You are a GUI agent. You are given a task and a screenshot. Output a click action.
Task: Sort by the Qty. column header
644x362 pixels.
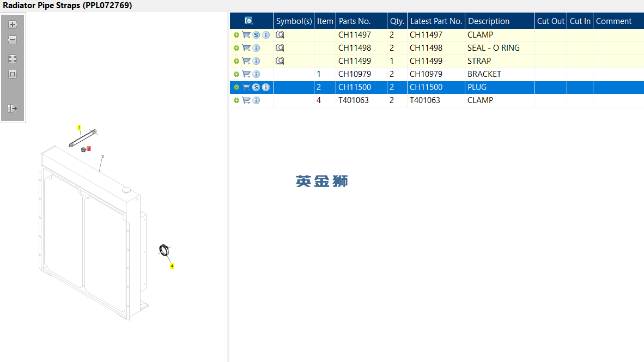[397, 21]
